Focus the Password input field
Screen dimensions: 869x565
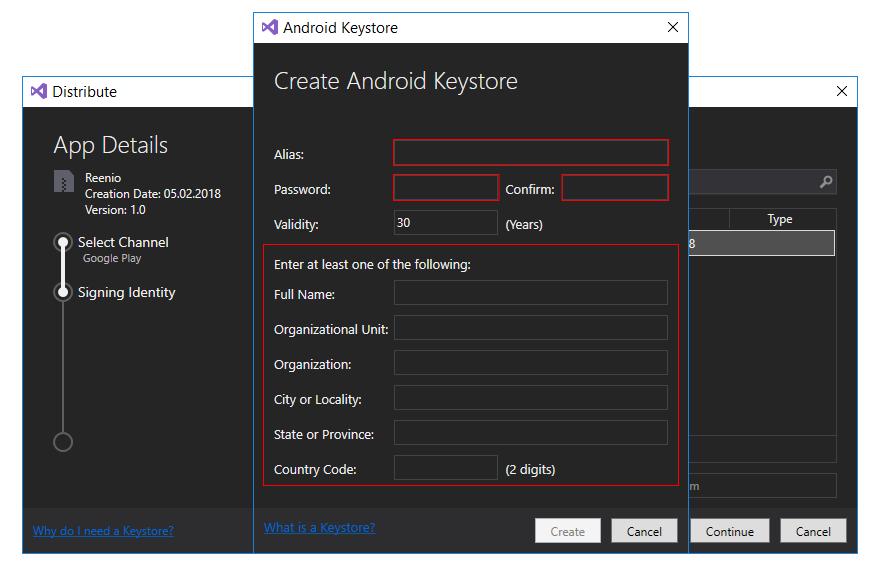pos(446,187)
